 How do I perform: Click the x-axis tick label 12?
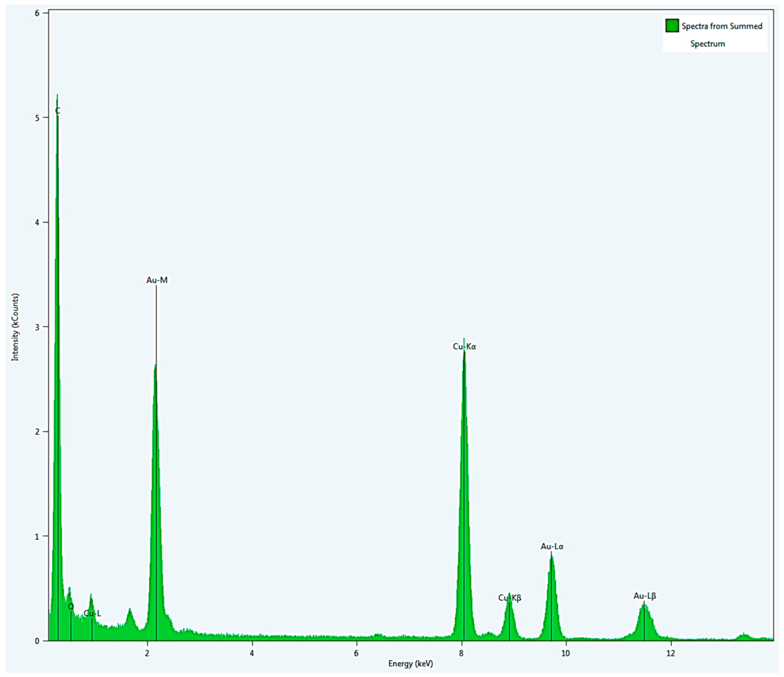pyautogui.click(x=670, y=653)
